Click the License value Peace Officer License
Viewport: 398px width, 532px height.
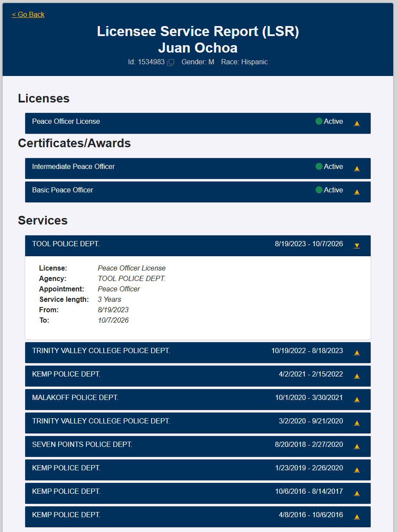coord(132,268)
